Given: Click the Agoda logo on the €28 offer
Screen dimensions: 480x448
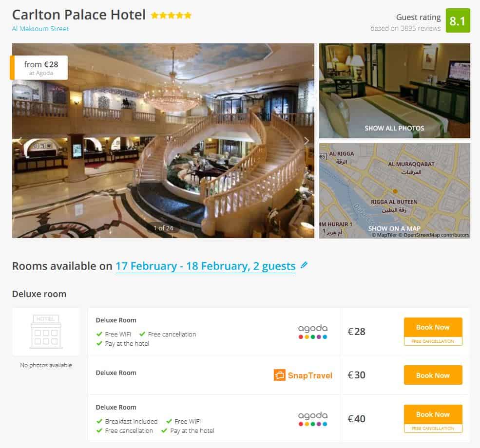Looking at the screenshot, I should [x=312, y=332].
